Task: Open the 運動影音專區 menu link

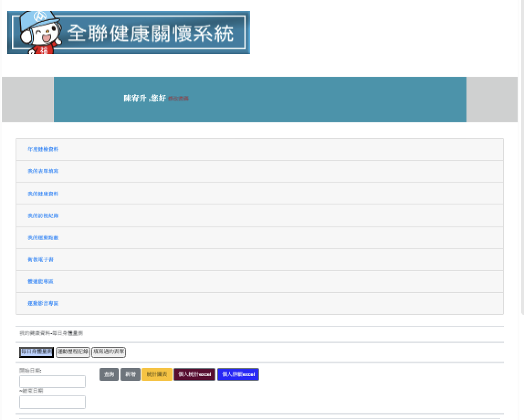Action: [x=43, y=304]
